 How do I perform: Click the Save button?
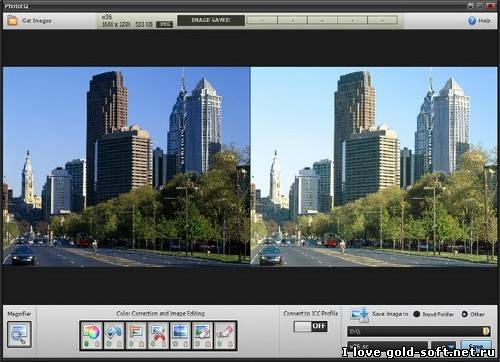[x=476, y=345]
